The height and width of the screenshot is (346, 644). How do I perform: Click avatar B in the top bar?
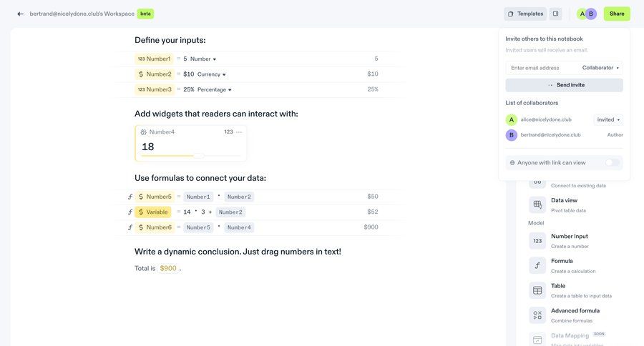click(591, 14)
